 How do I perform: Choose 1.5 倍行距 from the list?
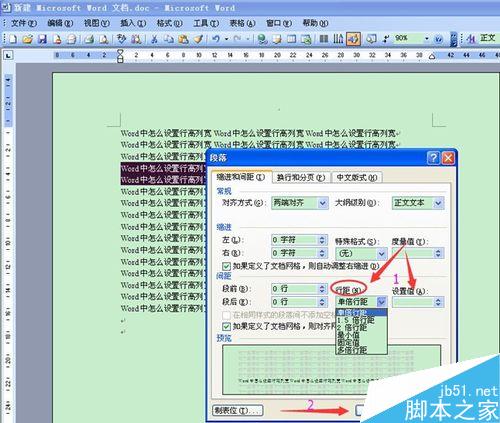coord(361,320)
